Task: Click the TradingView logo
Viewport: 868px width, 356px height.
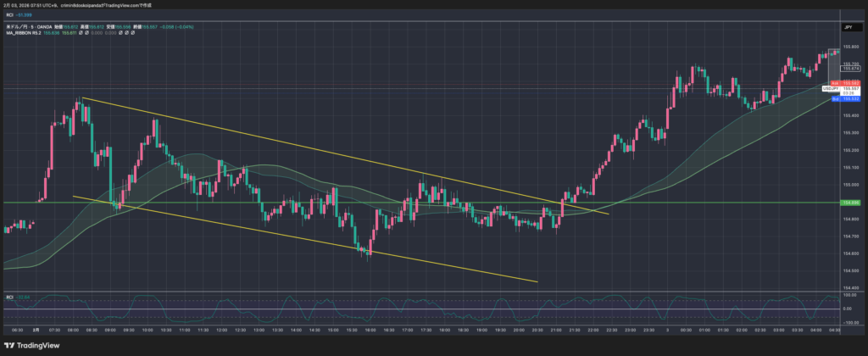Action: click(x=31, y=346)
